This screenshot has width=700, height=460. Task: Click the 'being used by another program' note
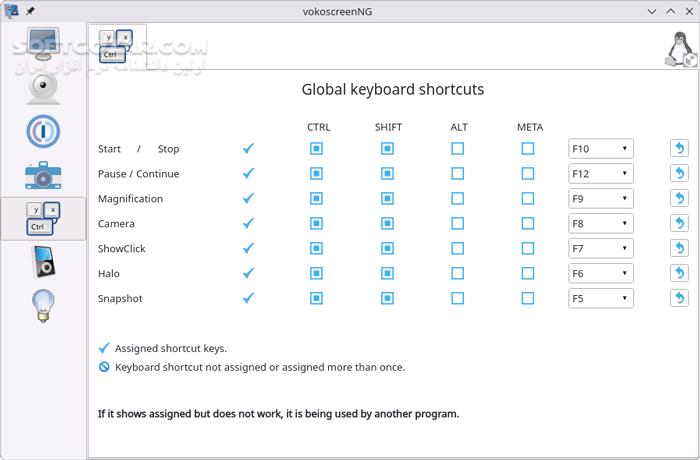279,414
